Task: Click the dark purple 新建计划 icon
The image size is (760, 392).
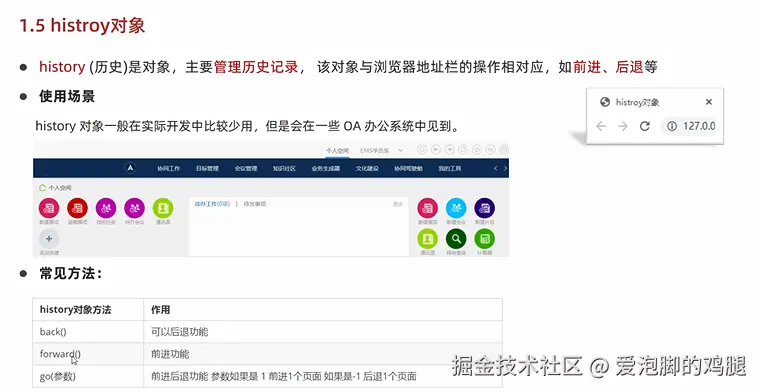Action: pos(485,208)
